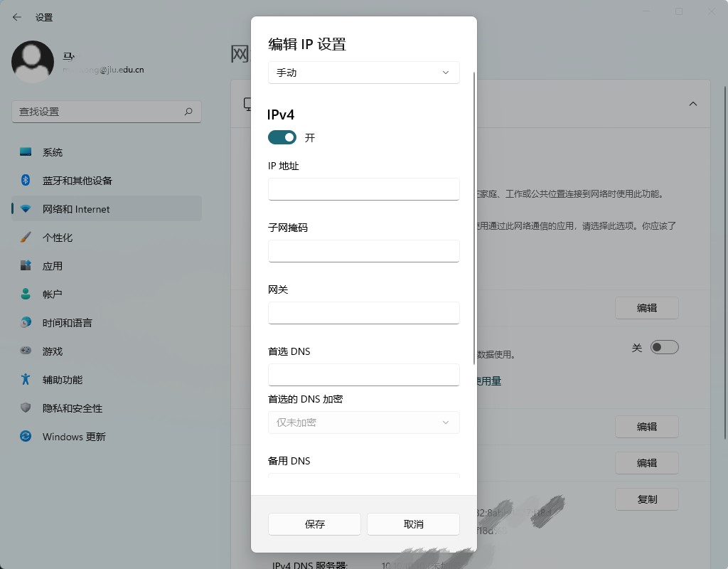Collapse the network section chevron
This screenshot has width=728, height=569.
pos(692,104)
